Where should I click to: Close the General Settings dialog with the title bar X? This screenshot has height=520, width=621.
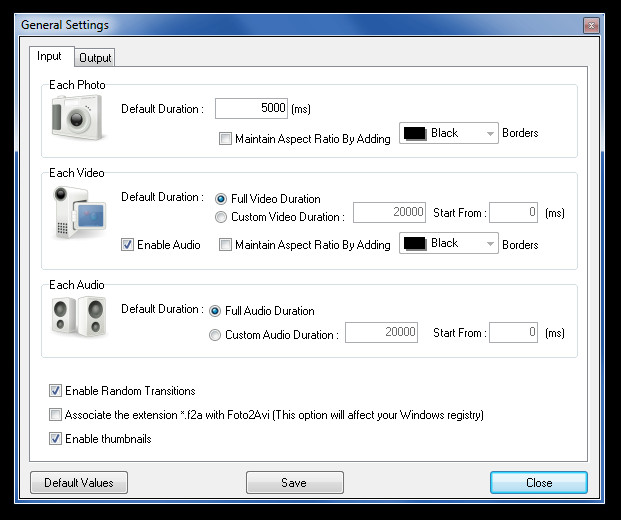591,26
